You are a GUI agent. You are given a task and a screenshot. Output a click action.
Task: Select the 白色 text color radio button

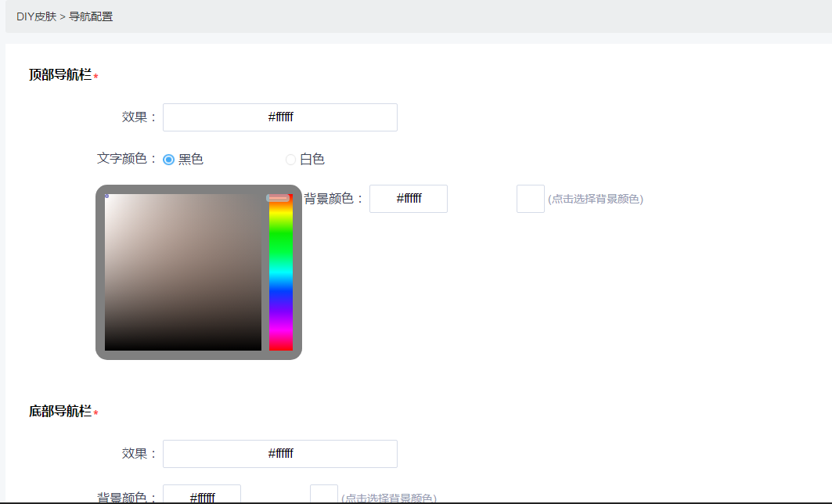(290, 159)
